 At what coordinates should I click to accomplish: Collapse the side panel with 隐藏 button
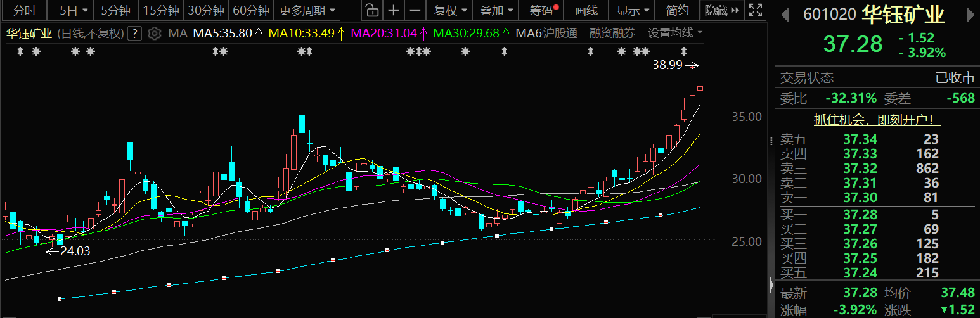pyautogui.click(x=721, y=10)
